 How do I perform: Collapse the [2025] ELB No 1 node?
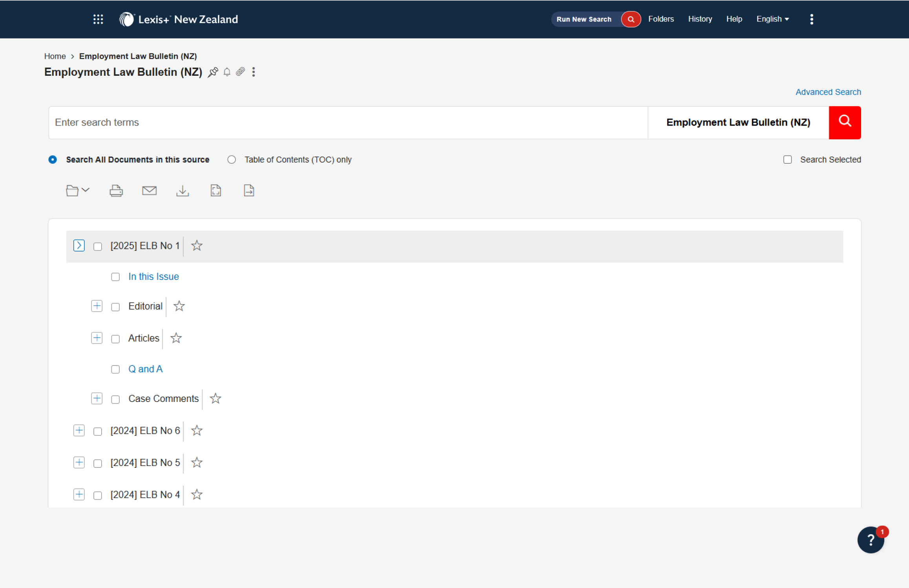point(79,246)
